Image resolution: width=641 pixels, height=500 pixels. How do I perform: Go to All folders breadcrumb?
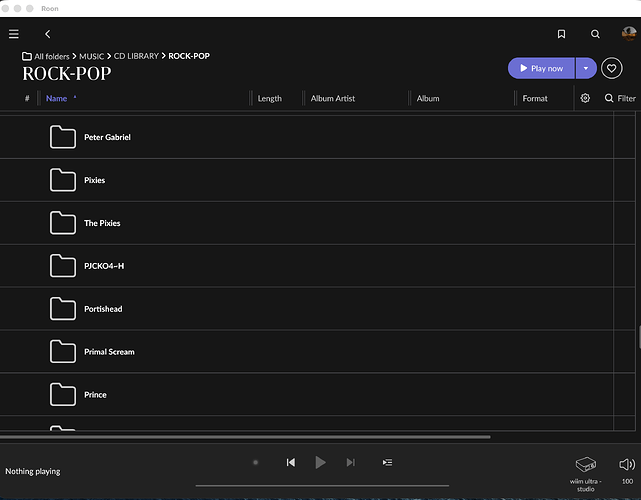tap(52, 56)
